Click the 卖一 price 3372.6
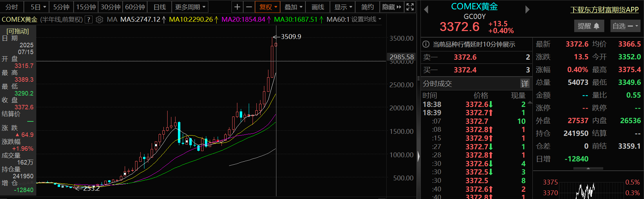Screen dimensions: 644x199 (x=465, y=57)
